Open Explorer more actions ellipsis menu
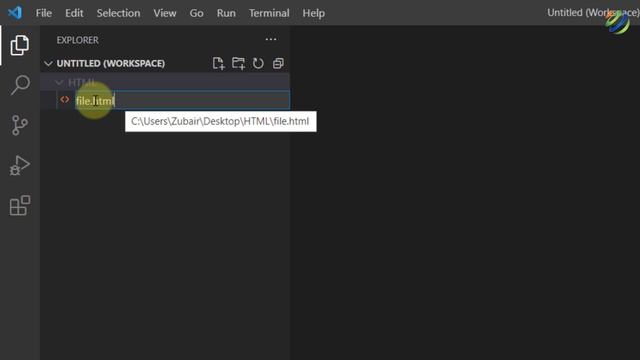This screenshot has height=360, width=640. click(271, 40)
